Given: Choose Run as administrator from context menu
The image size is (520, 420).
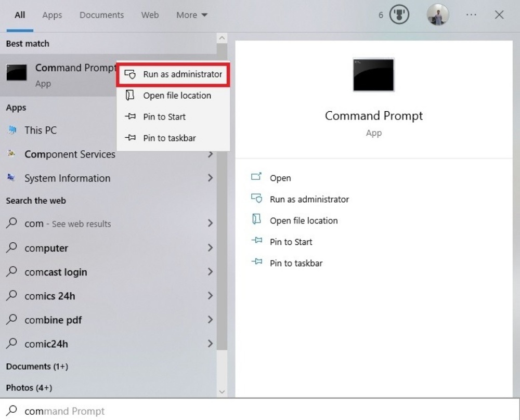Looking at the screenshot, I should click(x=173, y=74).
